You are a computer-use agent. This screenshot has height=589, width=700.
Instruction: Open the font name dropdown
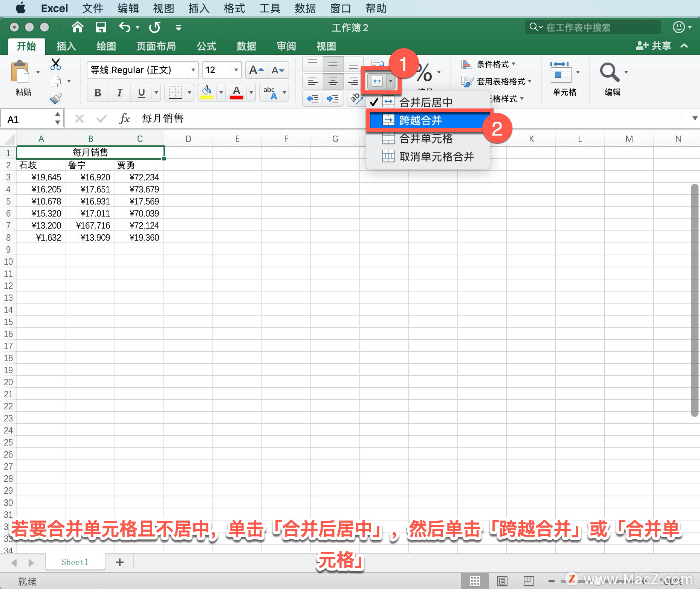point(193,70)
